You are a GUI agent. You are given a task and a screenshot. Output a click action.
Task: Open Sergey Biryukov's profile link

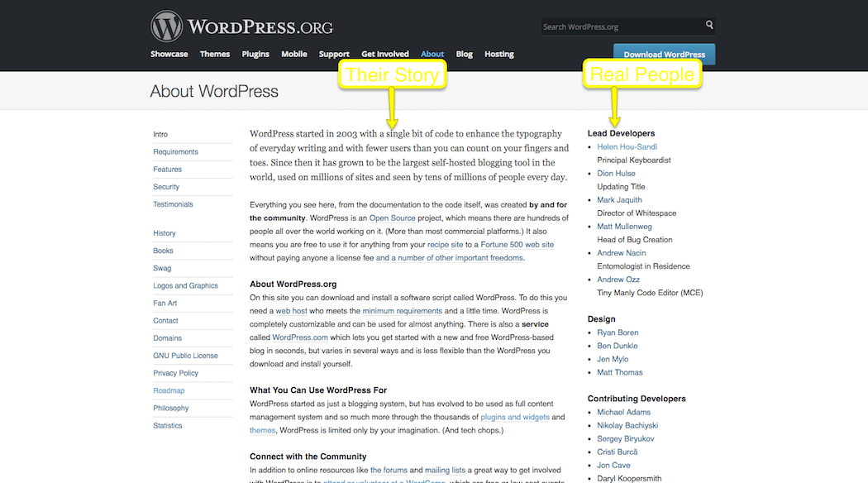coord(626,440)
